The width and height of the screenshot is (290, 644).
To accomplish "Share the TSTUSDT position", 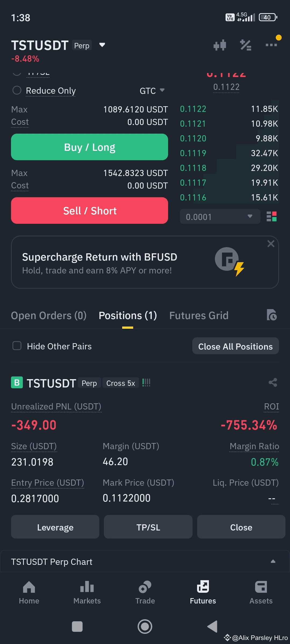I will [x=273, y=382].
